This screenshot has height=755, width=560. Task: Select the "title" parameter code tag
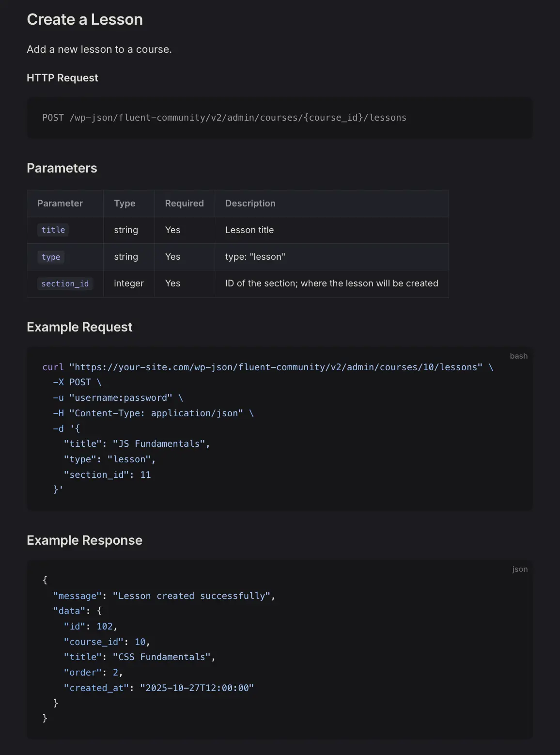click(x=53, y=230)
